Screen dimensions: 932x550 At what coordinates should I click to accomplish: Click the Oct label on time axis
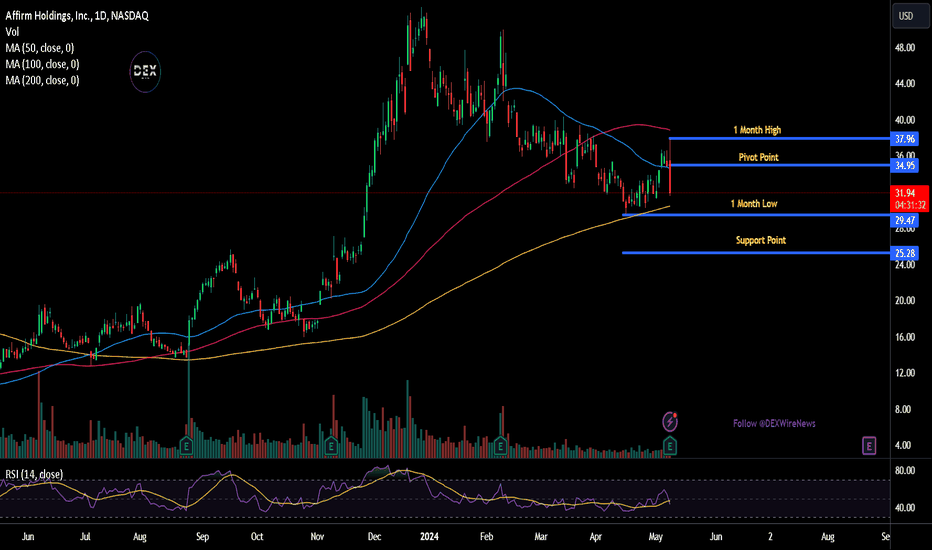[x=257, y=536]
